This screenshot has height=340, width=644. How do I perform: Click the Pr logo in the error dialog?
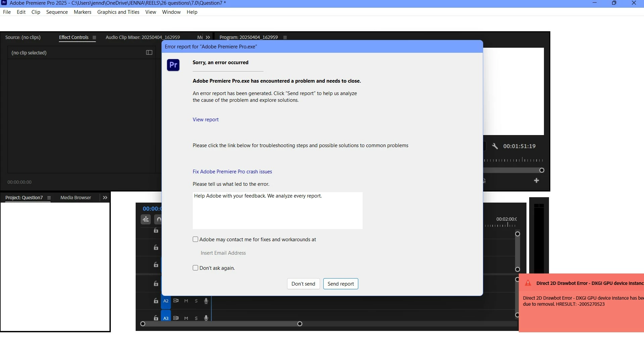[173, 65]
